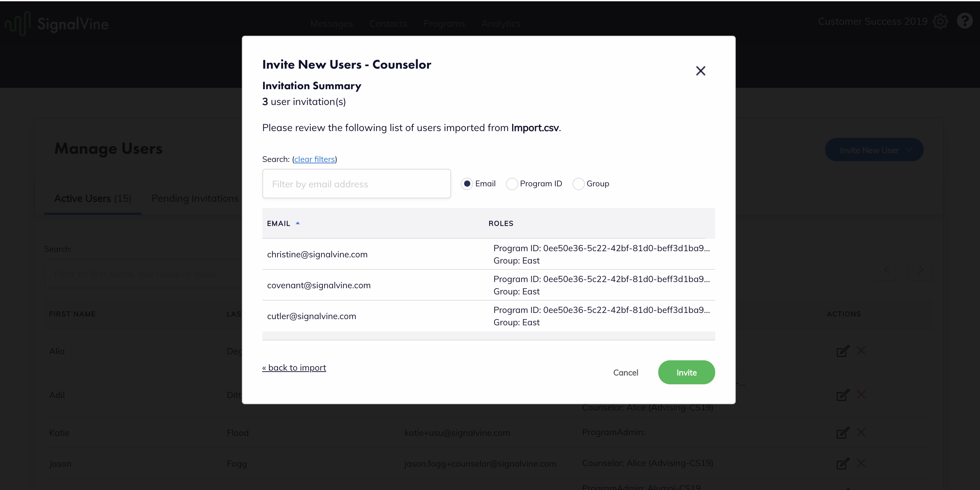Open the Messages menu

tap(331, 24)
